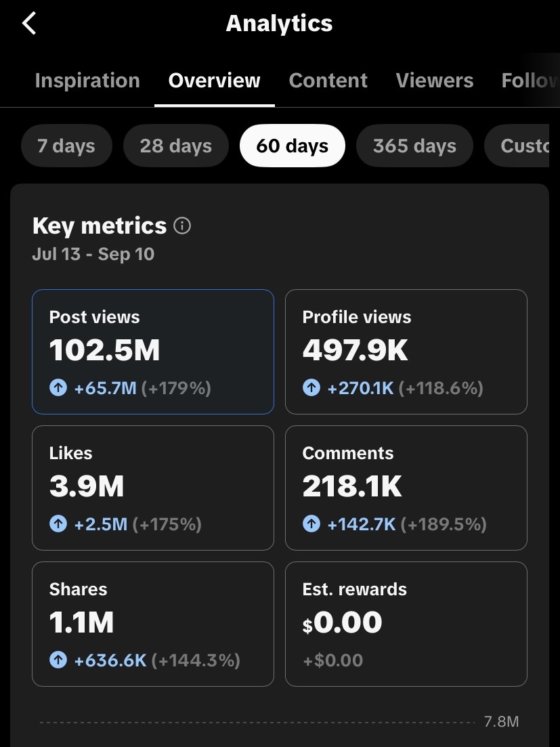Open the Custom date range option
This screenshot has width=560, height=747.
(517, 146)
